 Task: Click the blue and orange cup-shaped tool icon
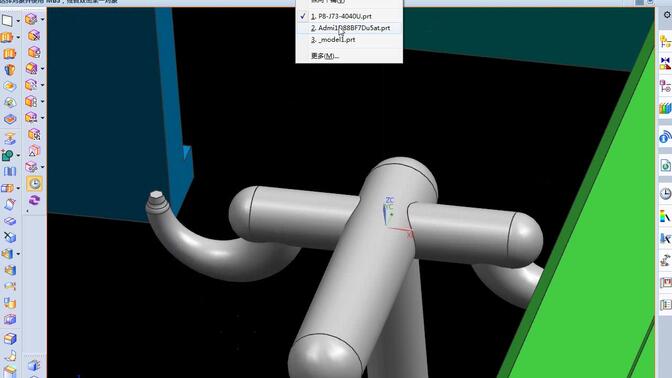9,70
